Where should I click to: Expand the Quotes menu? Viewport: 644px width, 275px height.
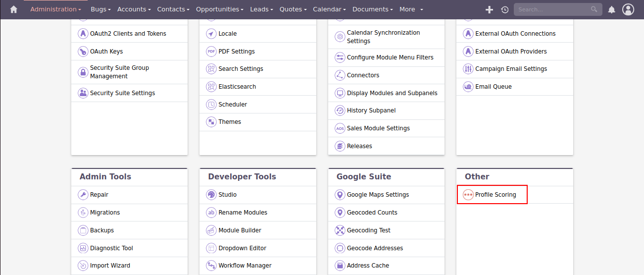click(x=293, y=9)
